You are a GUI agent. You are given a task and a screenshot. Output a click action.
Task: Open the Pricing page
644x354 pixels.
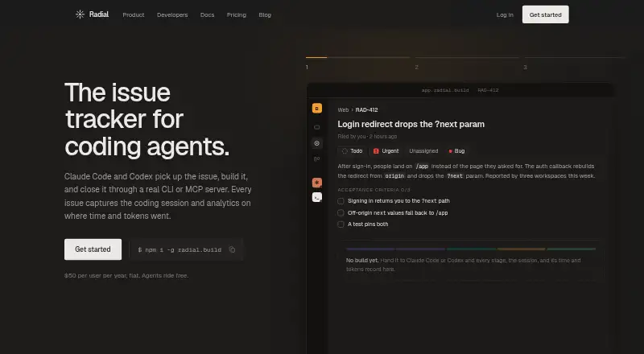point(236,14)
